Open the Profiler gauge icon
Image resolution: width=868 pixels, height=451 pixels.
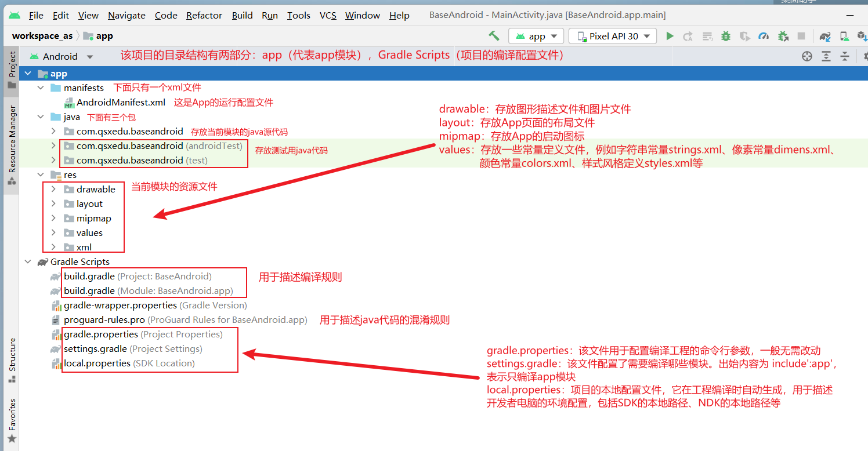pyautogui.click(x=764, y=36)
